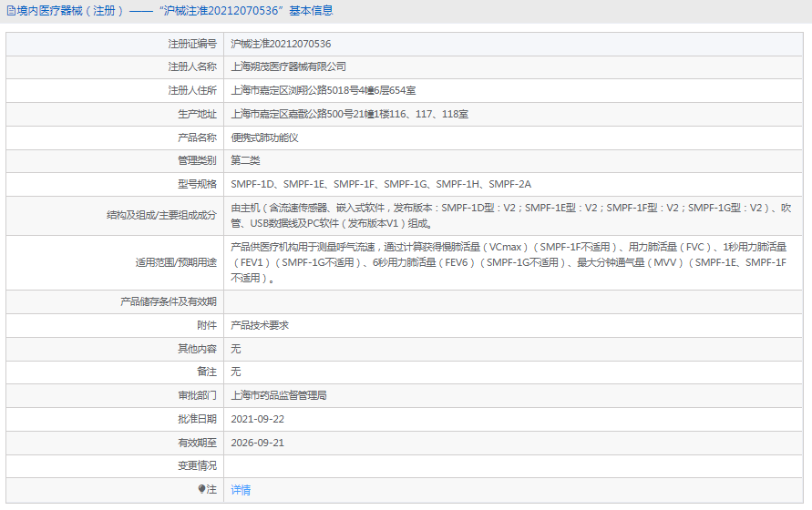
Task: Select the 管理类别 label
Action: pyautogui.click(x=197, y=160)
